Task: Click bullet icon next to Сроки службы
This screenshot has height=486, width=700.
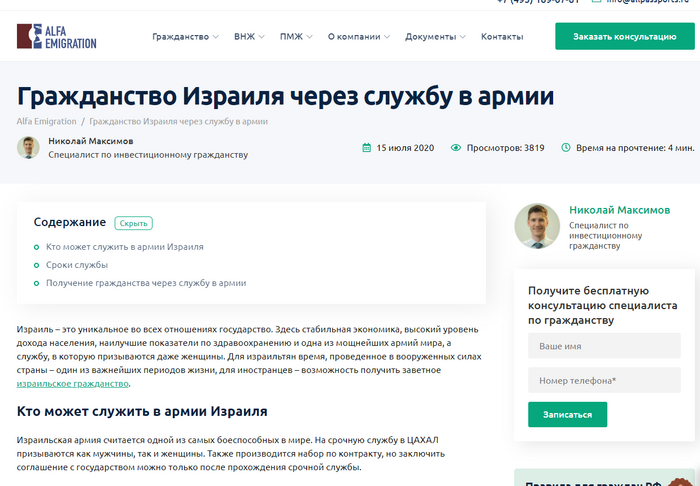Action: click(x=37, y=265)
